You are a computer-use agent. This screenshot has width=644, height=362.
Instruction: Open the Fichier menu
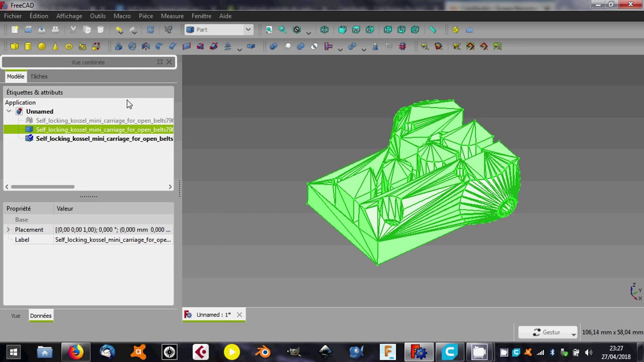tap(13, 16)
